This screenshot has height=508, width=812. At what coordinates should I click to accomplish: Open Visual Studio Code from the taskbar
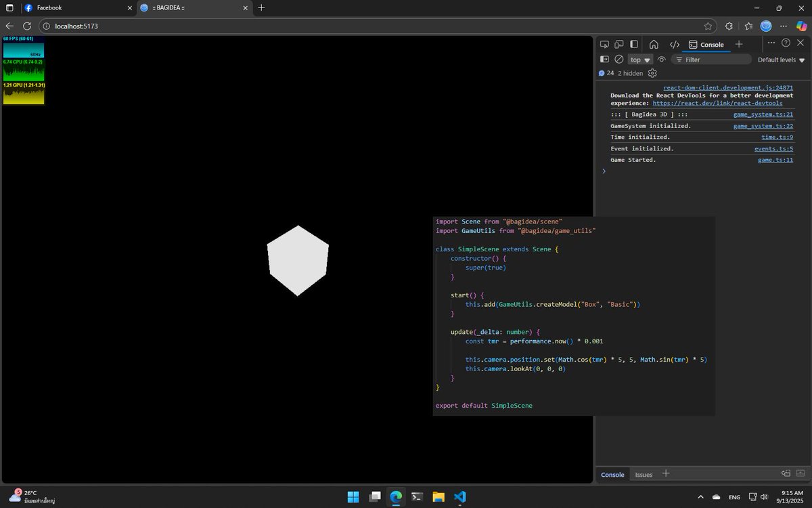click(x=460, y=496)
